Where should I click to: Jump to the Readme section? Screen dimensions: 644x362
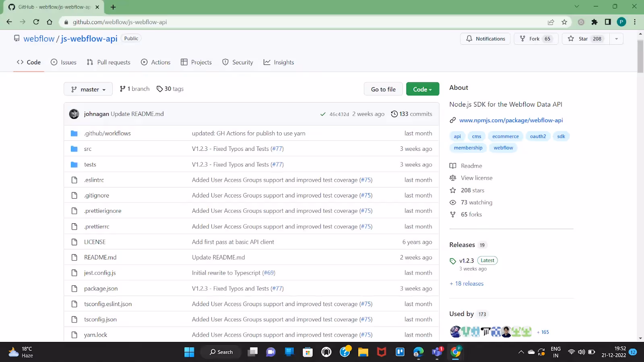(471, 166)
